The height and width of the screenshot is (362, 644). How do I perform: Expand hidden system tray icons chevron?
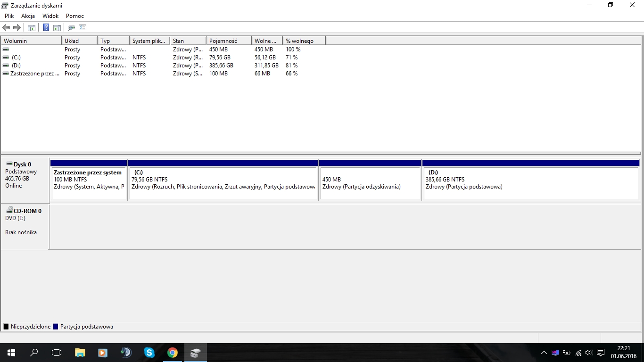pyautogui.click(x=544, y=353)
